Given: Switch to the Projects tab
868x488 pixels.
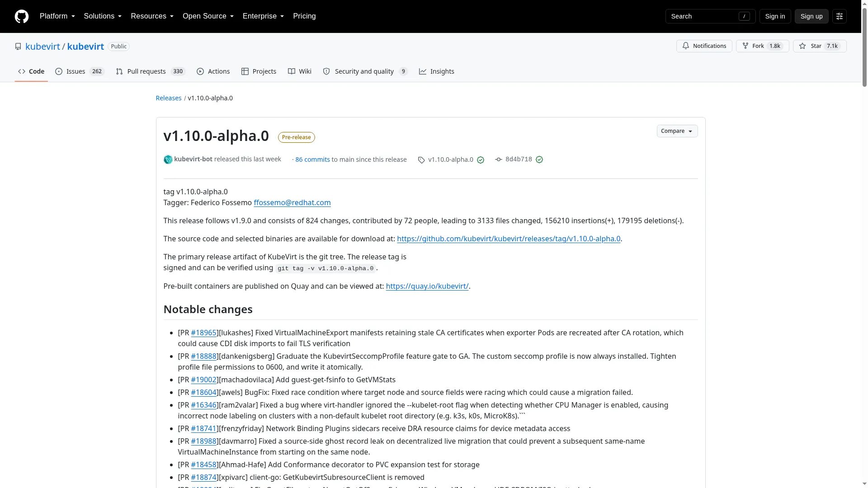Looking at the screenshot, I should pyautogui.click(x=259, y=71).
